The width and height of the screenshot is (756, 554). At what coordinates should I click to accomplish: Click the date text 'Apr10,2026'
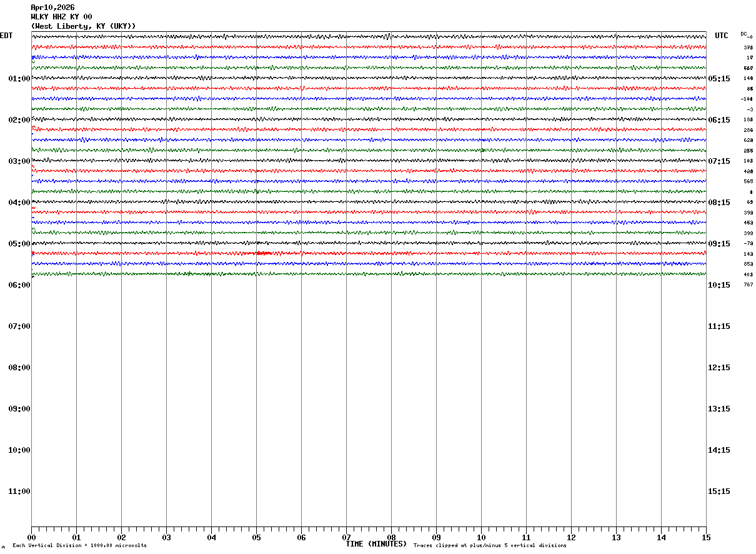[52, 8]
